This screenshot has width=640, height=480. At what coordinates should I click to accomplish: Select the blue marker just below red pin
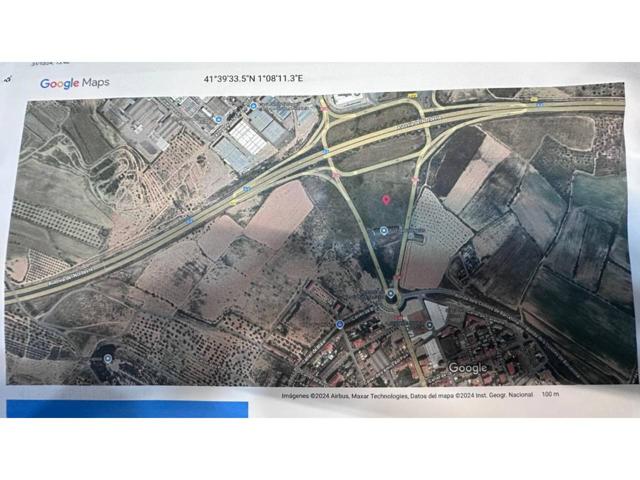coord(384,231)
